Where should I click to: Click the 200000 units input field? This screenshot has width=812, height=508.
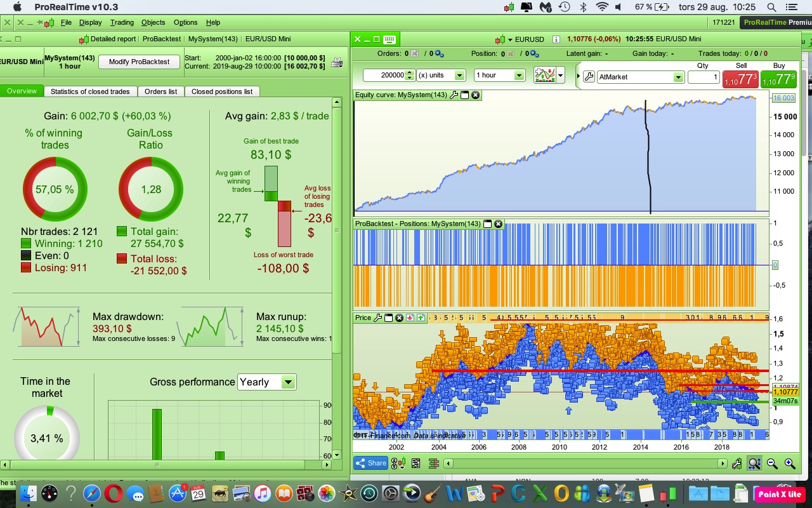coord(384,75)
